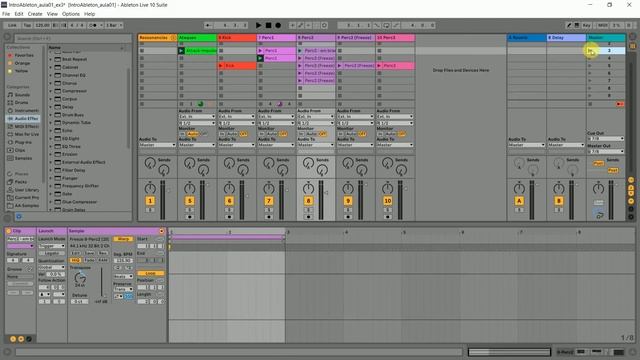Toggle clip Loop button
The height and width of the screenshot is (360, 640).
coord(150,273)
